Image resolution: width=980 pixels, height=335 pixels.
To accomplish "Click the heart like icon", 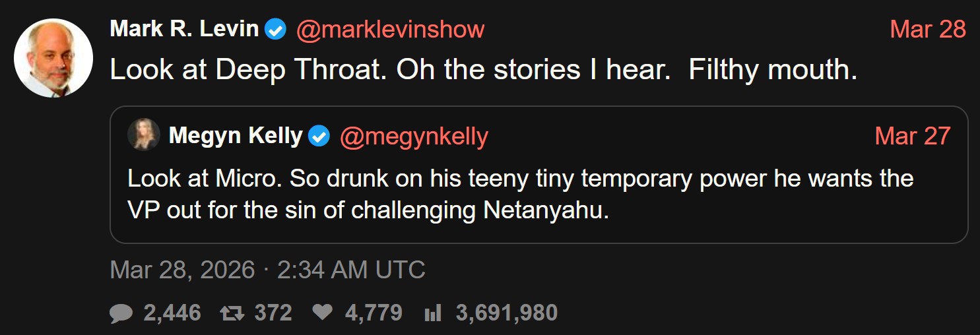I will click(x=322, y=313).
